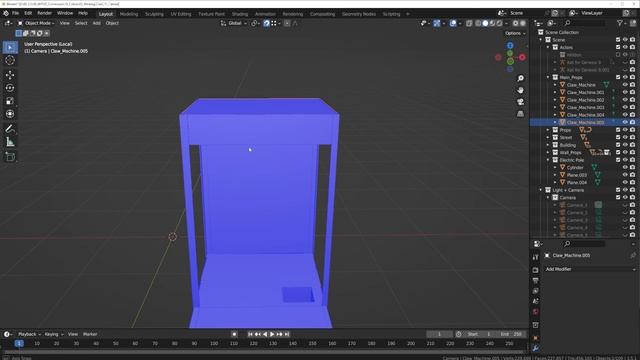The width and height of the screenshot is (640, 360).
Task: Select the Move tool
Action: point(10,75)
